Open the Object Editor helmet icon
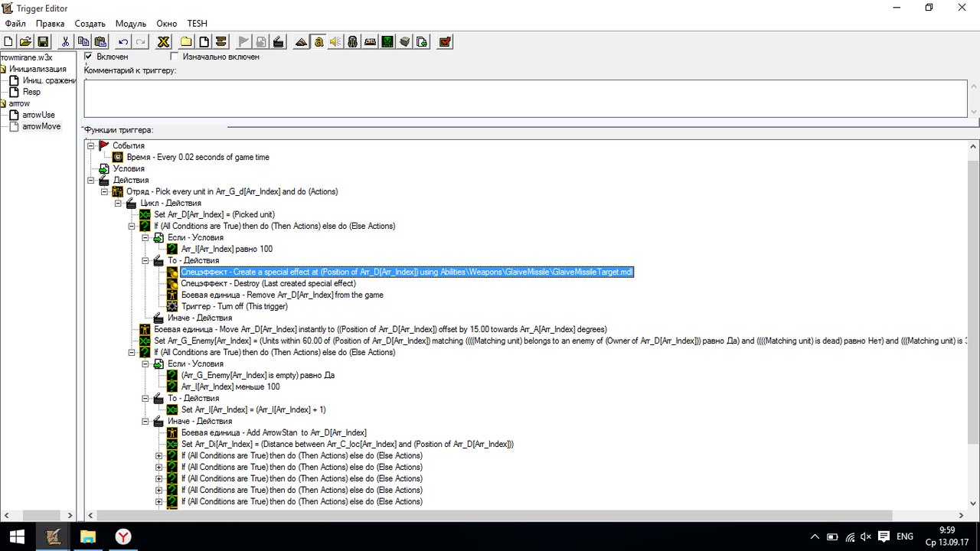980x551 pixels. point(353,41)
